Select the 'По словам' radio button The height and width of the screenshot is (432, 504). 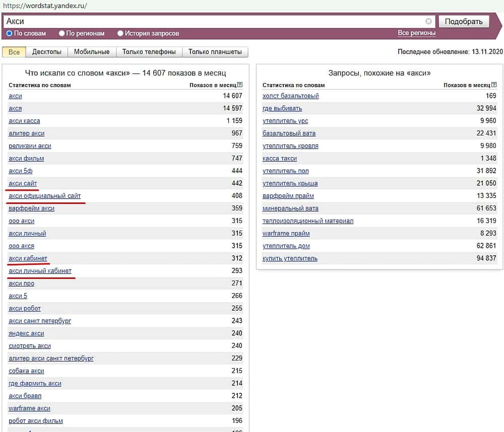pos(10,33)
